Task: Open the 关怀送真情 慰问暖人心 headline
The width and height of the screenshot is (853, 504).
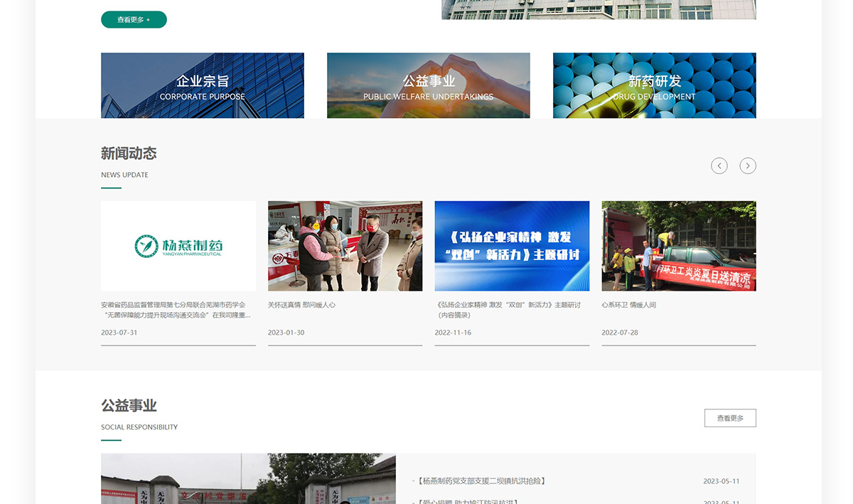Action: 301,305
